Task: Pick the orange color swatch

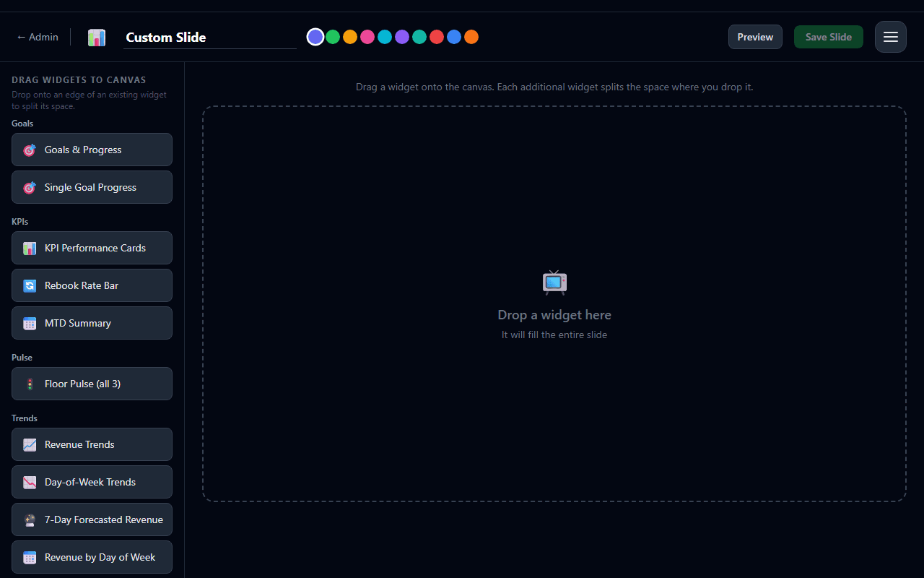Action: (x=471, y=37)
